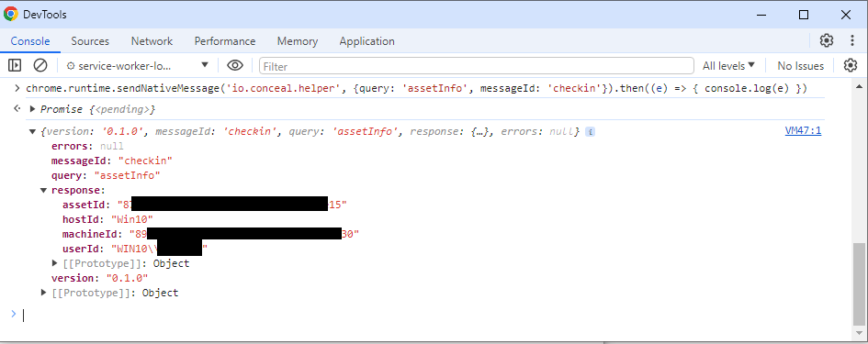Expand the Promise {<pending>} entry

pos(32,109)
